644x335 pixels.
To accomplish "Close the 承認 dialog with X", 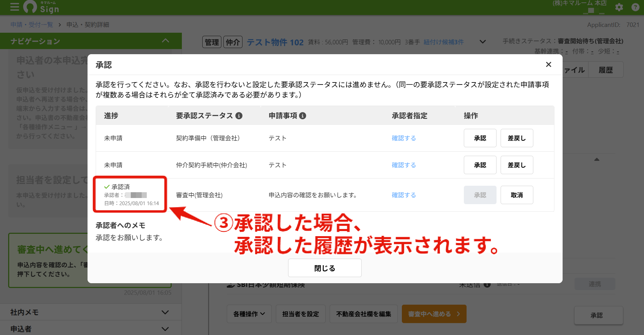I will point(548,64).
